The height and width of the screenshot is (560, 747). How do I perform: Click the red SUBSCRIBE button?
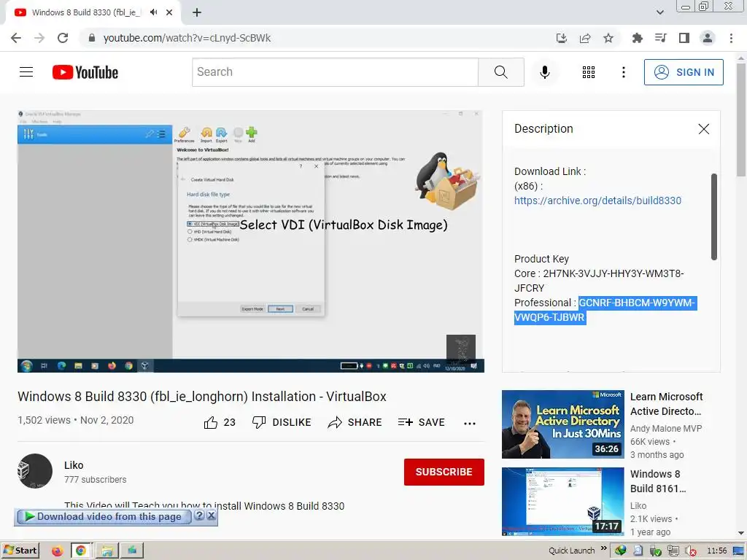(444, 472)
